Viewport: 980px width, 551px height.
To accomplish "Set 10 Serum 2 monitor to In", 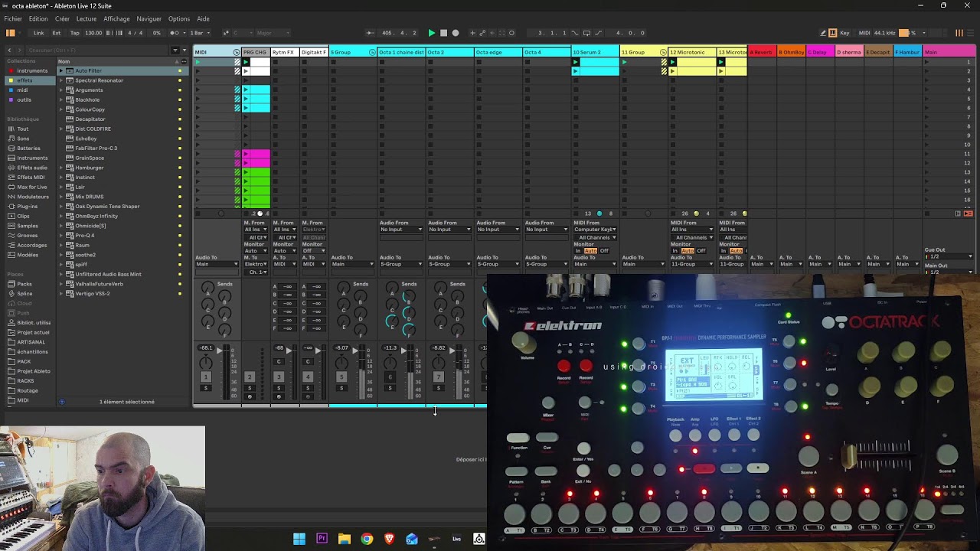I will tap(579, 251).
